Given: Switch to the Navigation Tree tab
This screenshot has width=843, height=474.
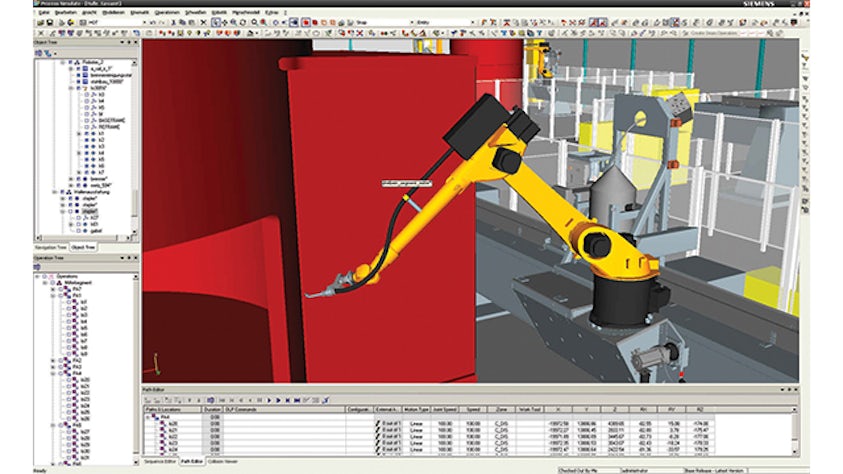Looking at the screenshot, I should pyautogui.click(x=51, y=247).
